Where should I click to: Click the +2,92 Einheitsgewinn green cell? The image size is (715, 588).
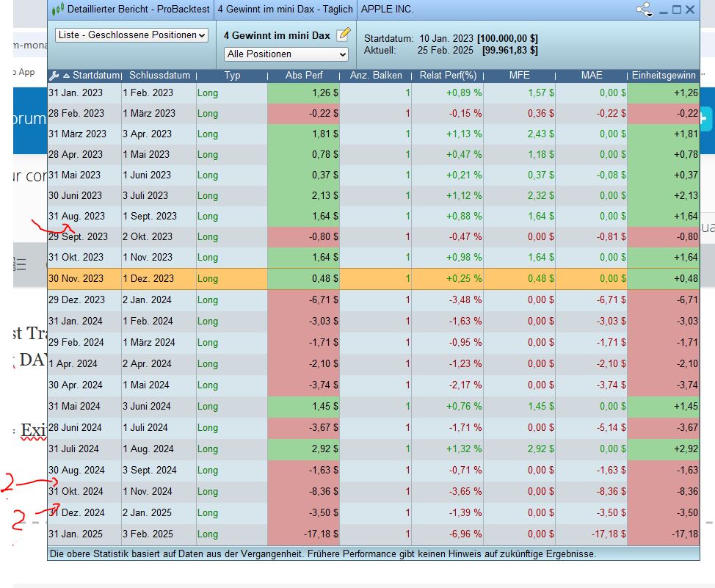coord(664,449)
